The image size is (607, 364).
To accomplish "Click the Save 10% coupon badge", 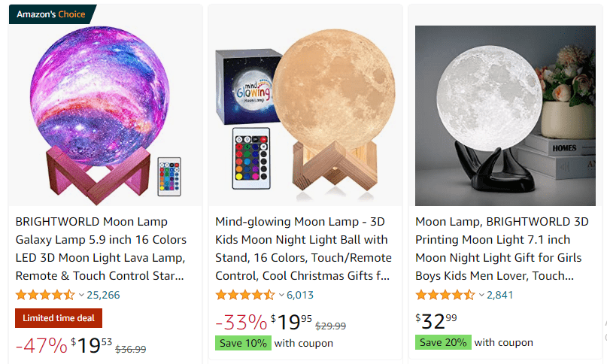I will pos(243,343).
